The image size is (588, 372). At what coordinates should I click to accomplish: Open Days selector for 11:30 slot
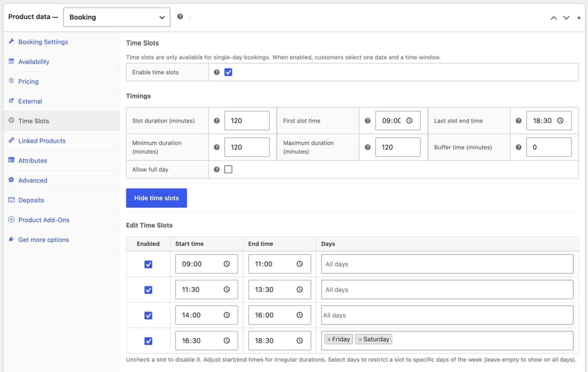click(447, 290)
